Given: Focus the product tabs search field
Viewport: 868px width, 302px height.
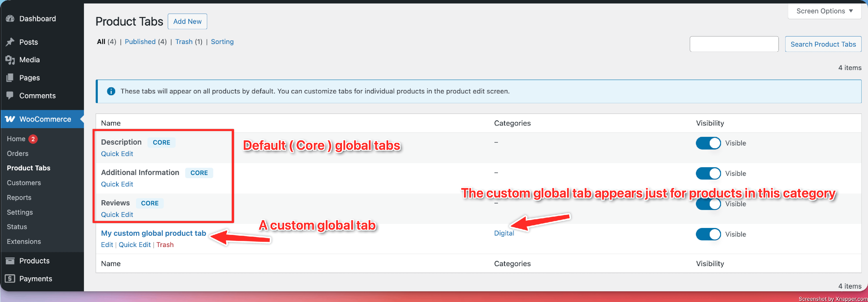Looking at the screenshot, I should coord(734,45).
